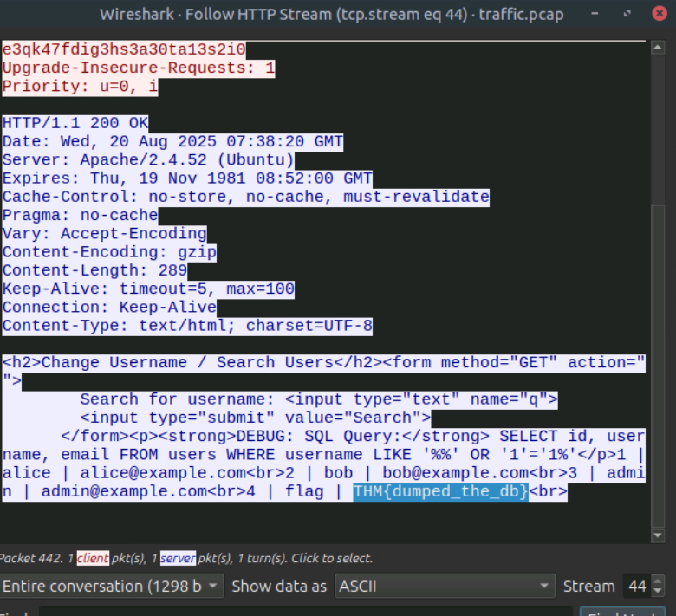The height and width of the screenshot is (616, 676).
Task: Click the blue server label in status line
Action: (x=176, y=558)
